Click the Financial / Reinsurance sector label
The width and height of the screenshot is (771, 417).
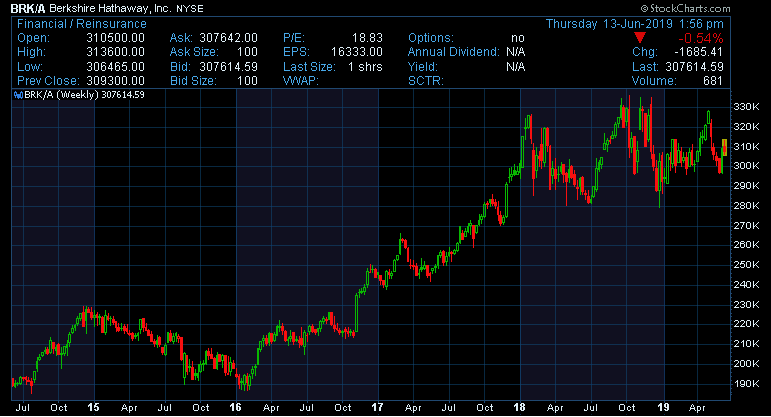coord(82,24)
